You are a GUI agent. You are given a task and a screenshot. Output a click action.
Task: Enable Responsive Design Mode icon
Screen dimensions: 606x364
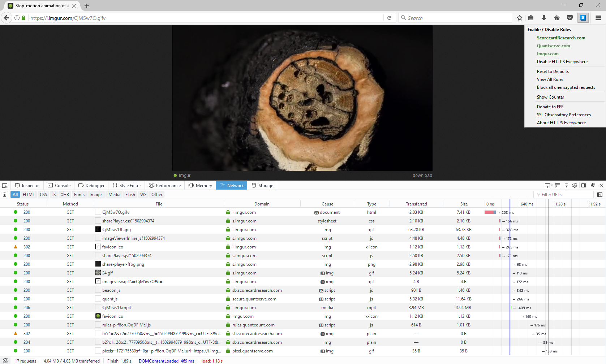pyautogui.click(x=566, y=186)
